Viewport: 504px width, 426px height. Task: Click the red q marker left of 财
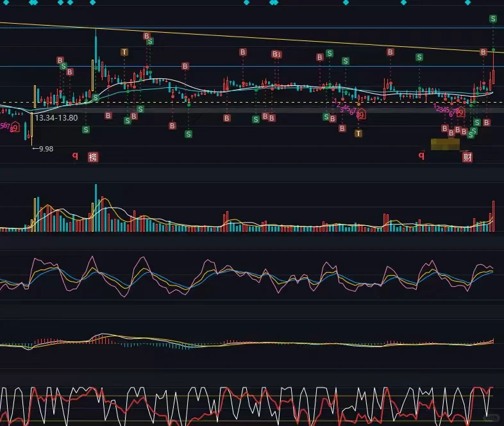coord(421,156)
